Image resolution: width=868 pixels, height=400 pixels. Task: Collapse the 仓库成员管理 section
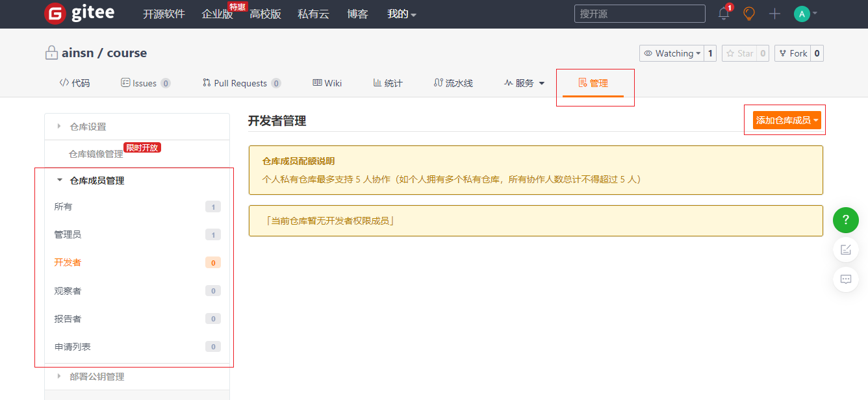[x=97, y=181]
